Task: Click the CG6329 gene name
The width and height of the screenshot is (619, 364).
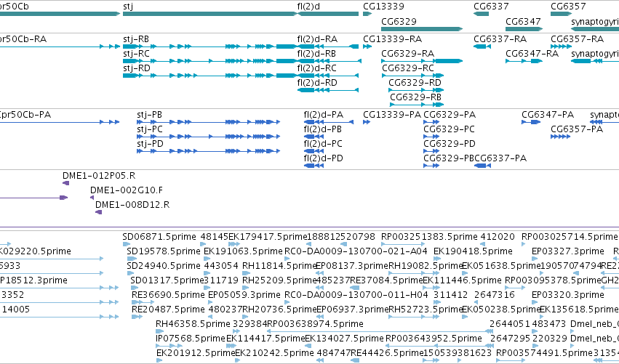Action: tap(399, 21)
